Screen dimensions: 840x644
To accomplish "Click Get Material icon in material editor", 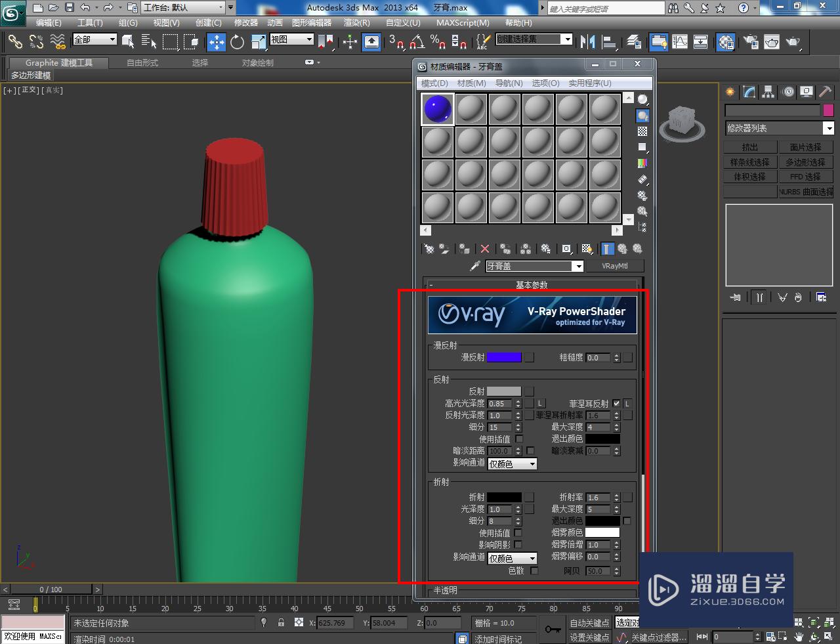I will 429,249.
